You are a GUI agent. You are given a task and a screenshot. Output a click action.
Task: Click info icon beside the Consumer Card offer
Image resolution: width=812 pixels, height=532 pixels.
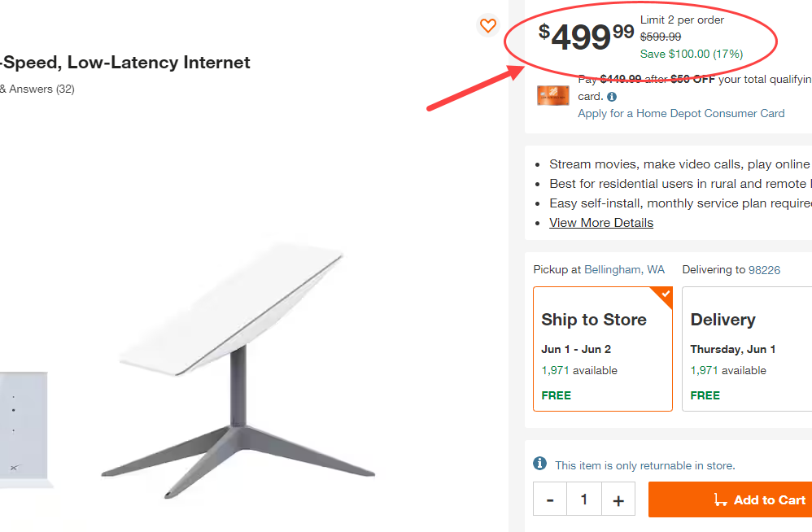(611, 97)
